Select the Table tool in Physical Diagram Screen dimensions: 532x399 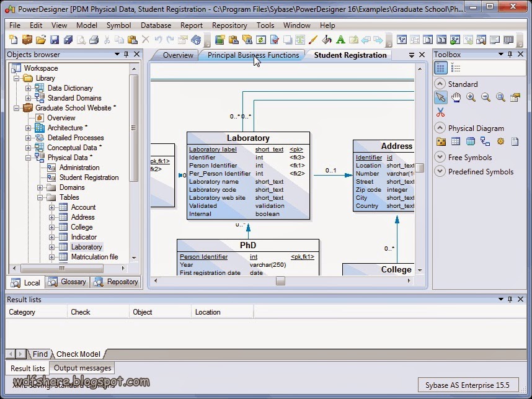tap(456, 141)
